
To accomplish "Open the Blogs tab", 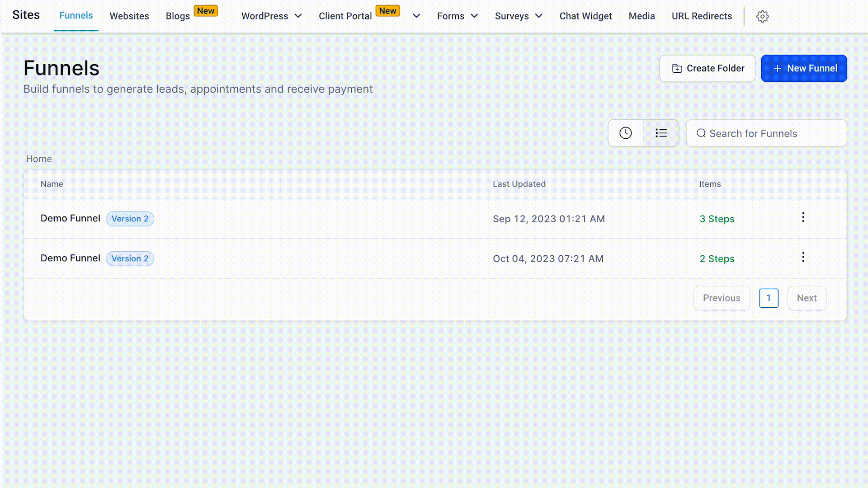I will 178,16.
